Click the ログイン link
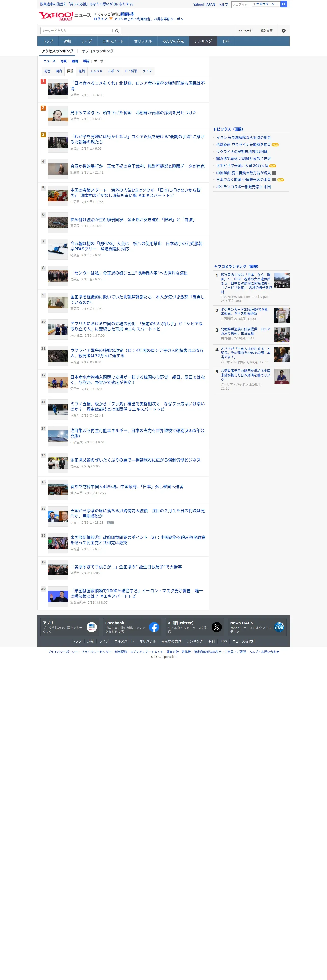Screen dimensions: 327x980 click(x=100, y=19)
